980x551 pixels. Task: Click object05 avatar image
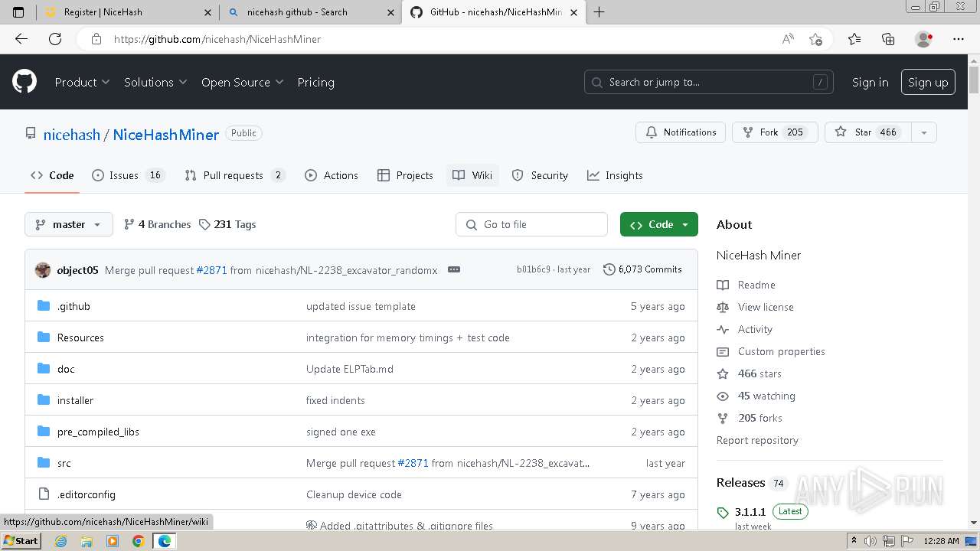(x=43, y=269)
